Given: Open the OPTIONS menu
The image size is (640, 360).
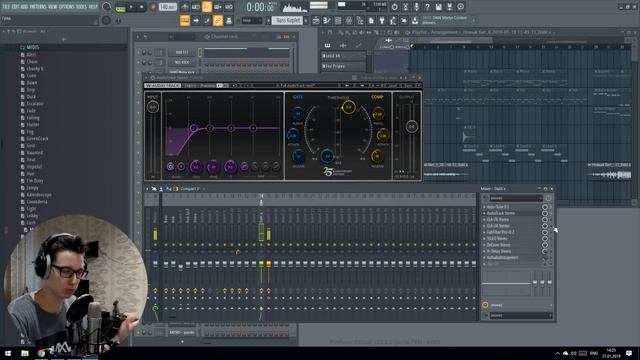Looking at the screenshot, I should click(67, 7).
